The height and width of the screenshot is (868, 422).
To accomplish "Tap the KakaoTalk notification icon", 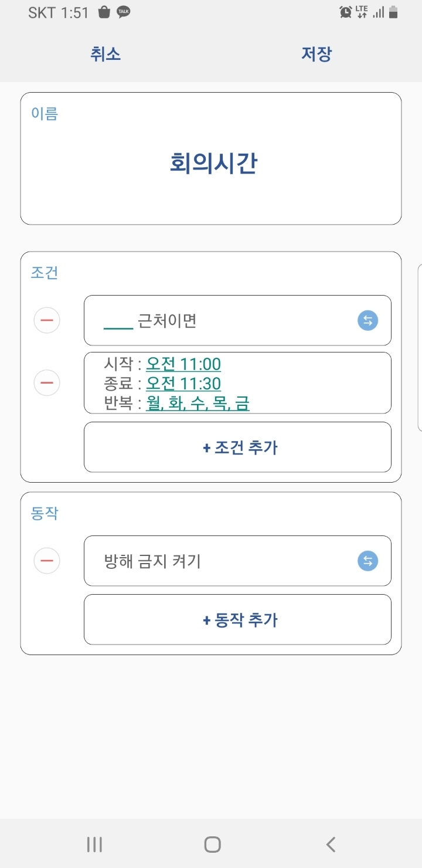I will pos(123,12).
